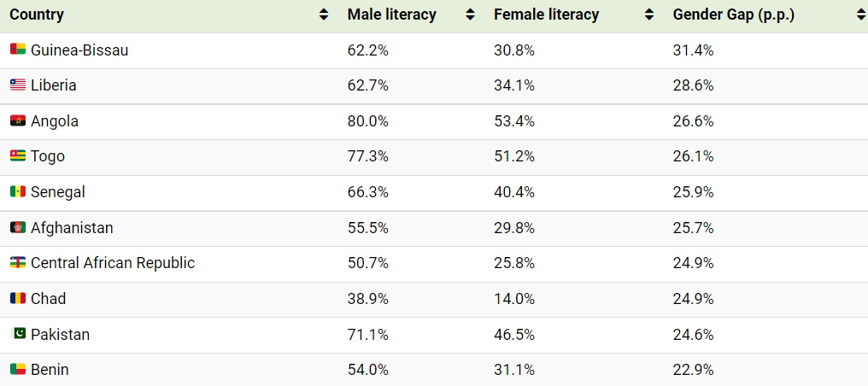Screen dimensions: 868x386
Task: Click the Afghanistan flag icon
Action: coord(18,228)
